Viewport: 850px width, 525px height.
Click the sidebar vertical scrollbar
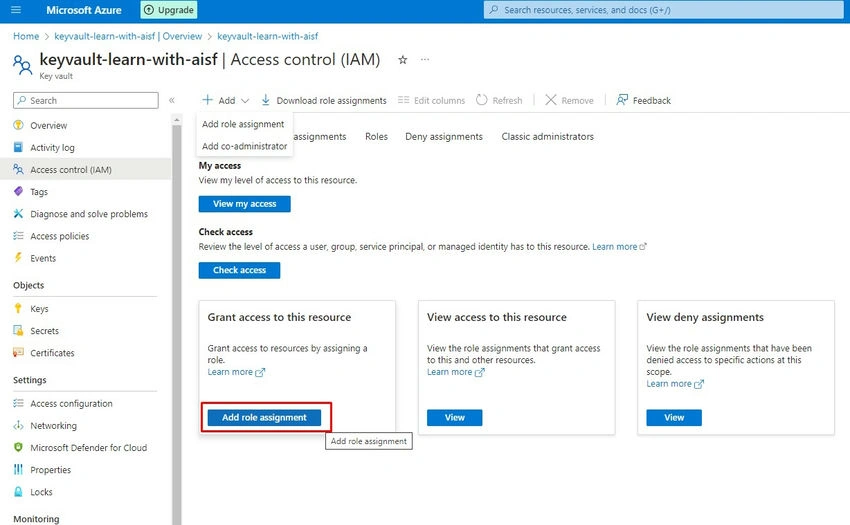[x=177, y=324]
